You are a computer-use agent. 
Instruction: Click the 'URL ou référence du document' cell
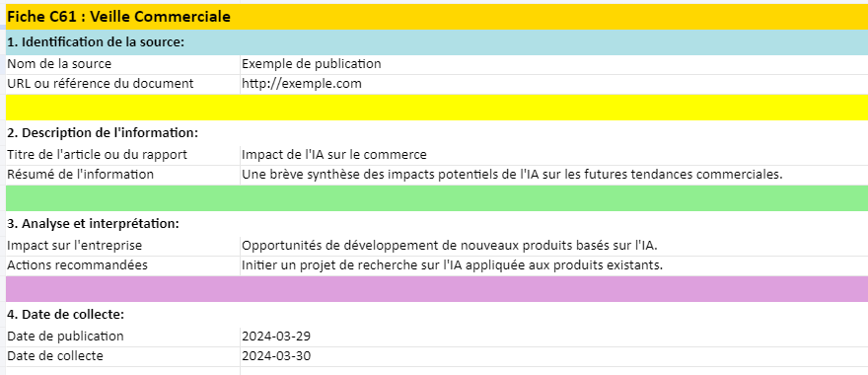tap(122, 84)
